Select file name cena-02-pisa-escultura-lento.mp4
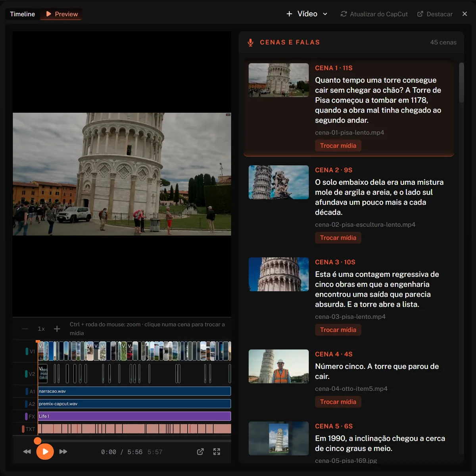The width and height of the screenshot is (476, 476). coord(365,225)
